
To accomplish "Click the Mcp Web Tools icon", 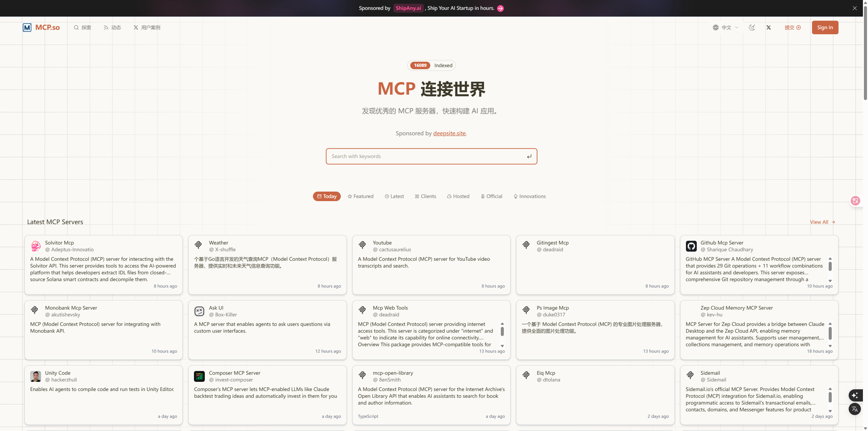I will [362, 310].
